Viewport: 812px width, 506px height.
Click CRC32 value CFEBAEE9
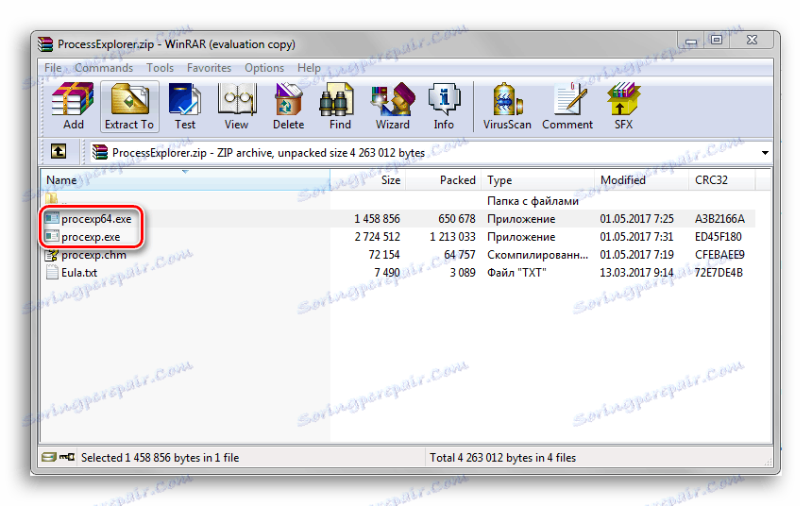[x=719, y=255]
